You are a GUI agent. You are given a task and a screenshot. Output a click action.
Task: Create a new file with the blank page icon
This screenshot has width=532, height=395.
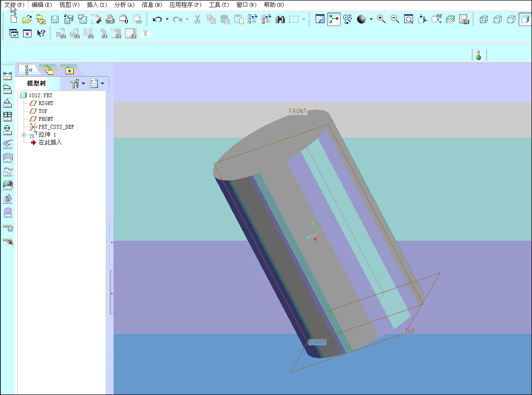pos(14,19)
